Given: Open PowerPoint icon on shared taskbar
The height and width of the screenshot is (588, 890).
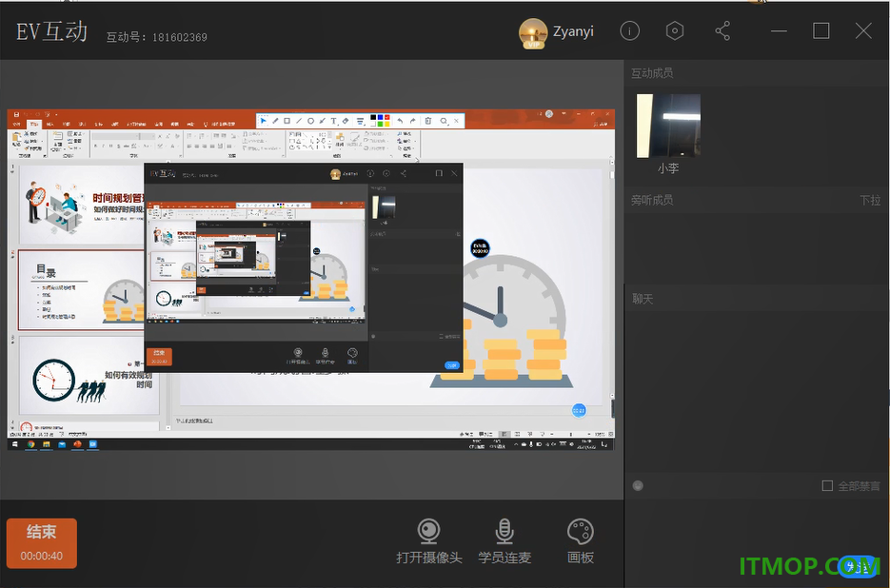Looking at the screenshot, I should (x=77, y=444).
